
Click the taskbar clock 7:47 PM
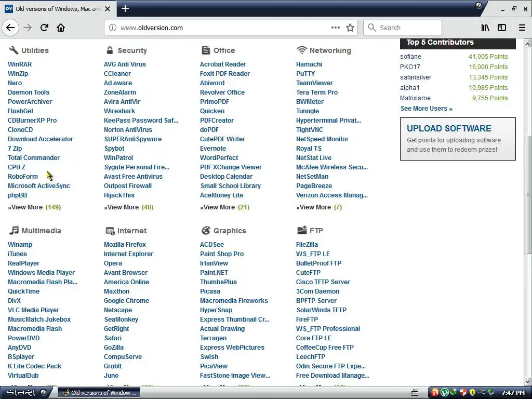point(513,393)
